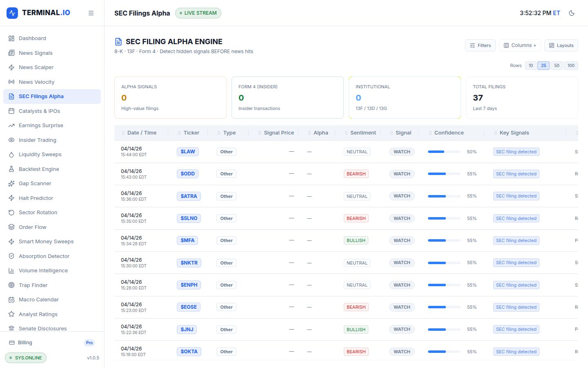
Task: Click the Volume Intelligence bar chart icon
Action: pyautogui.click(x=11, y=271)
